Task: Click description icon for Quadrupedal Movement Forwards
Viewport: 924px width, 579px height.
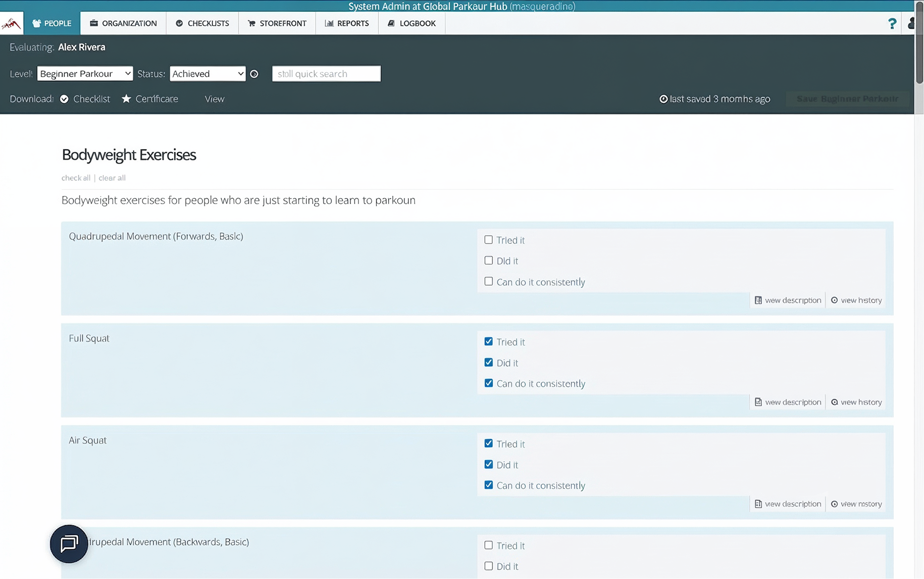Action: pyautogui.click(x=758, y=300)
